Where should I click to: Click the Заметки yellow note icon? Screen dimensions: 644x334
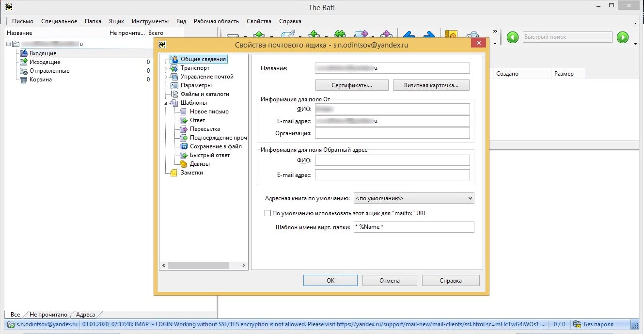point(174,173)
